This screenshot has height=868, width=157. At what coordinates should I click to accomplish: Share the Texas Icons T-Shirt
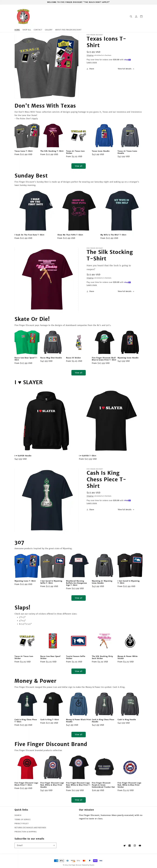90,69
